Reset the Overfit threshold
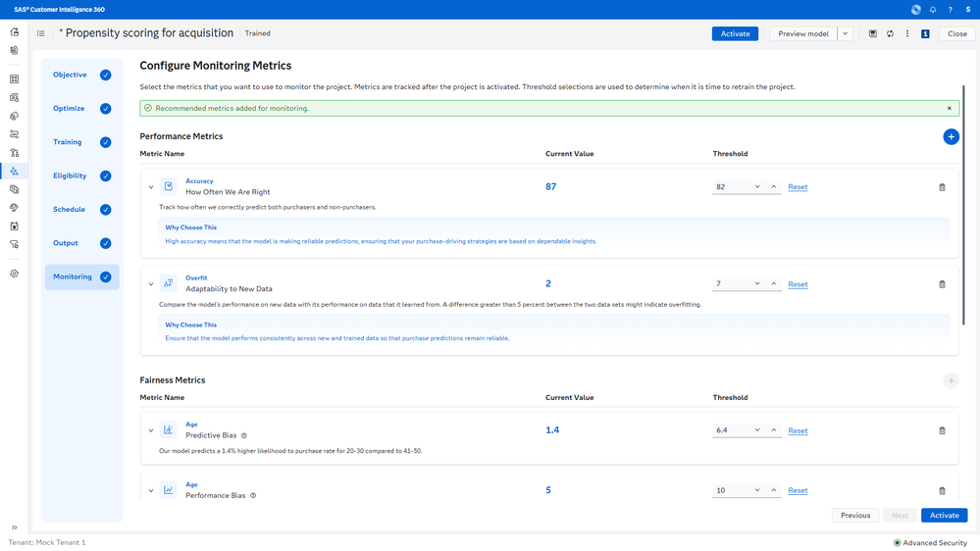Viewport: 980px width, 551px height. tap(798, 284)
